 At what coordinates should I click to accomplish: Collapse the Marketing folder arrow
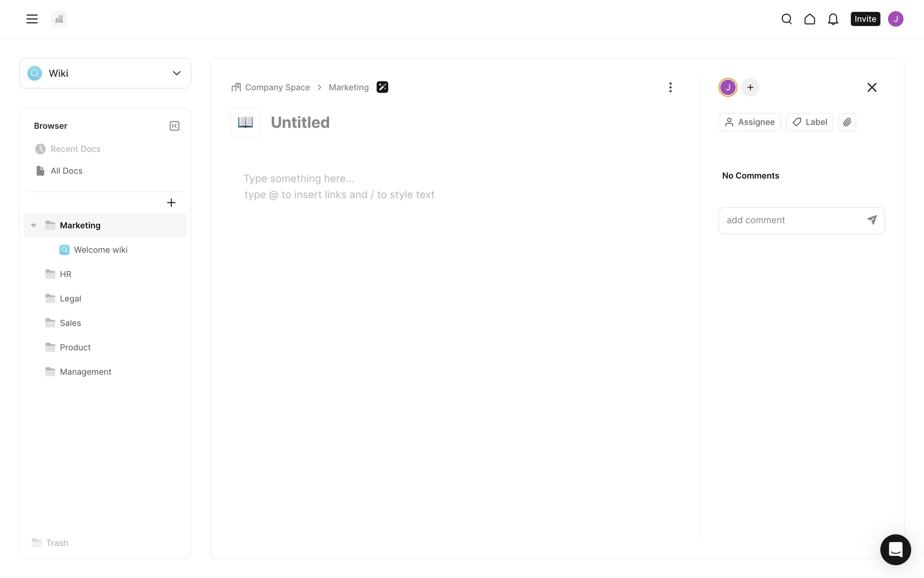click(34, 225)
